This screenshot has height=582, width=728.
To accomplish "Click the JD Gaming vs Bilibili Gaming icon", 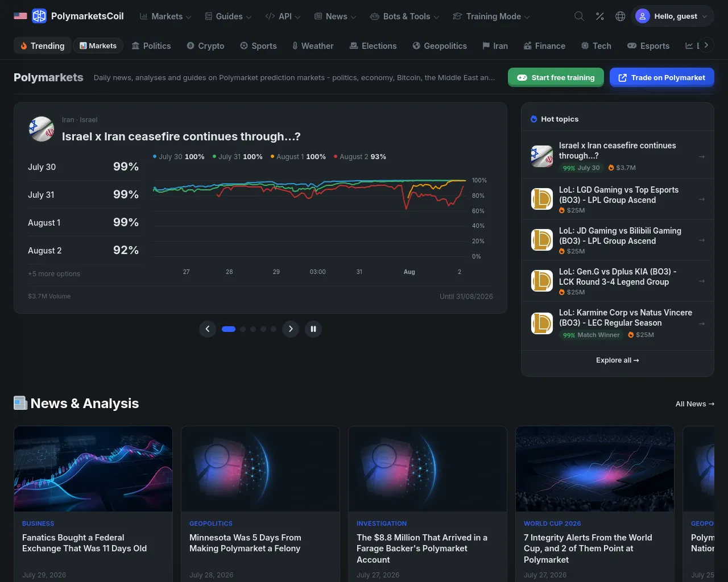I will pos(542,240).
